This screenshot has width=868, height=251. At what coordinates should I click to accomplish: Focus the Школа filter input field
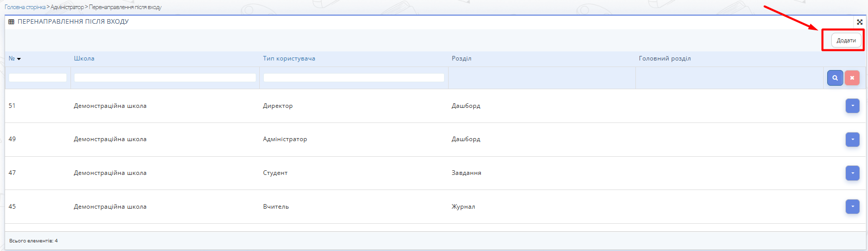tap(165, 78)
